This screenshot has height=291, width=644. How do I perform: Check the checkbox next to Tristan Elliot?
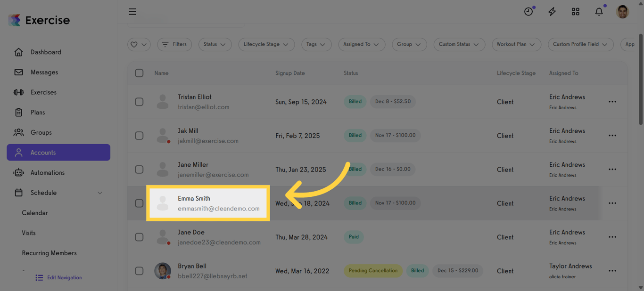pyautogui.click(x=139, y=102)
